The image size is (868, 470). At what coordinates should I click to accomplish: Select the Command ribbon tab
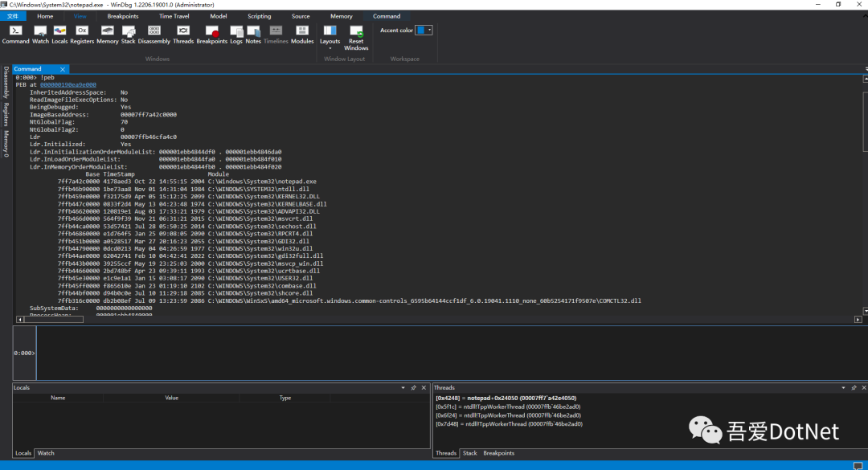(387, 16)
